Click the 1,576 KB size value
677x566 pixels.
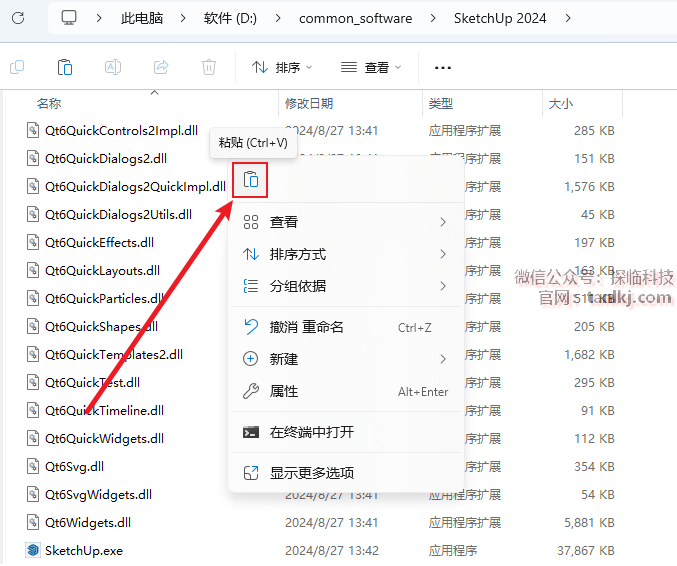click(589, 187)
